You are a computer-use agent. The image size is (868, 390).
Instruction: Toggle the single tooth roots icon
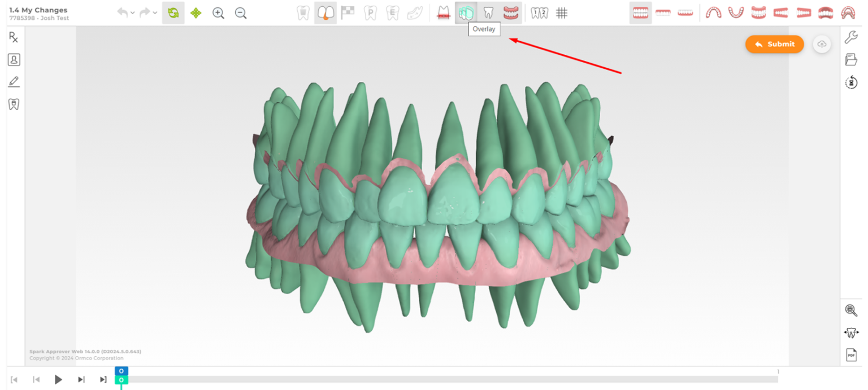point(489,12)
